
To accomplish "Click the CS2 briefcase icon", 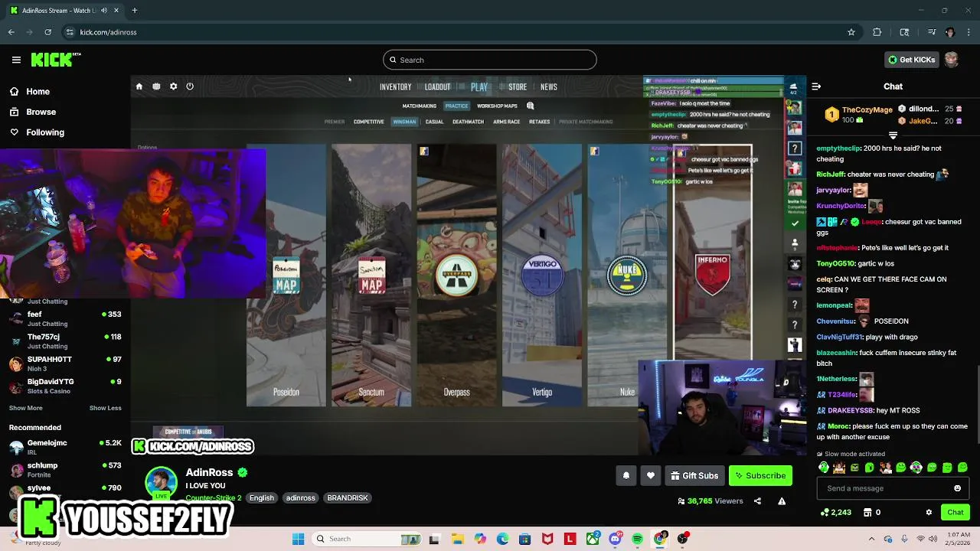I will (156, 86).
